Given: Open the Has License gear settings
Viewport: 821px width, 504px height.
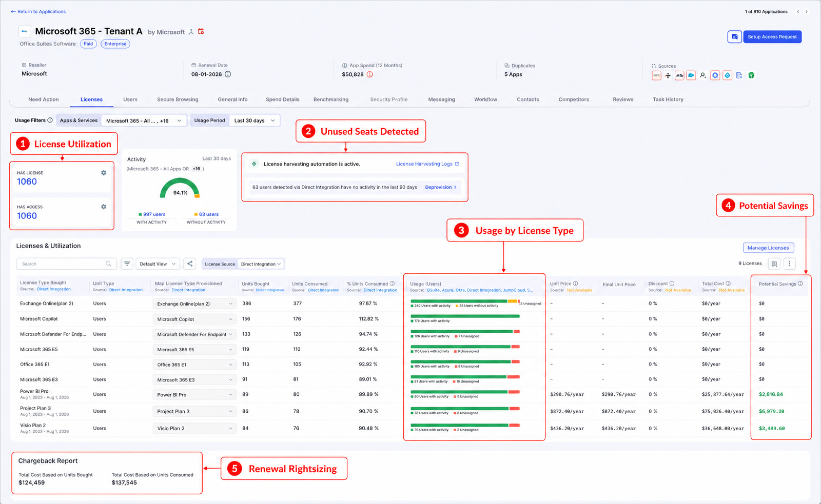Looking at the screenshot, I should pyautogui.click(x=104, y=173).
